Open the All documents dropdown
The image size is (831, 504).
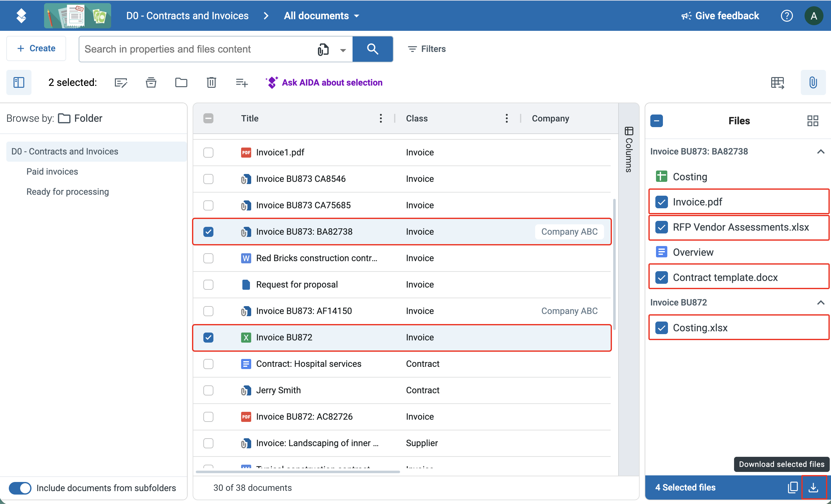[322, 15]
